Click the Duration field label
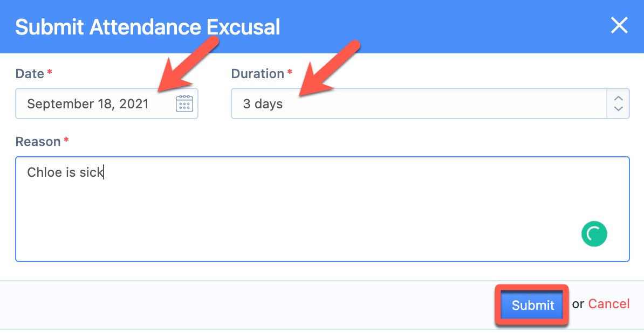The width and height of the screenshot is (644, 333). (x=257, y=74)
